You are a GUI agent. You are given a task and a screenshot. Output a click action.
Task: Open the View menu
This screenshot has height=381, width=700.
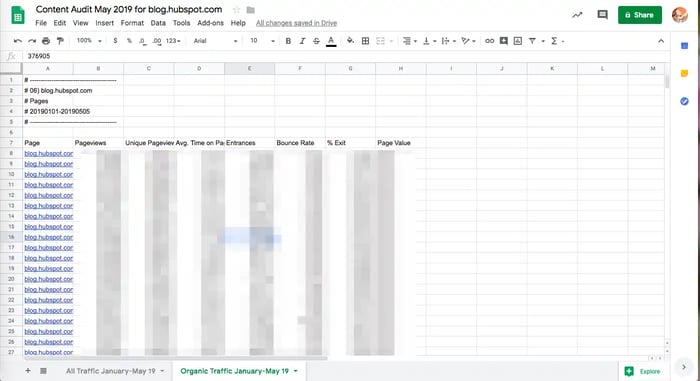click(x=81, y=23)
